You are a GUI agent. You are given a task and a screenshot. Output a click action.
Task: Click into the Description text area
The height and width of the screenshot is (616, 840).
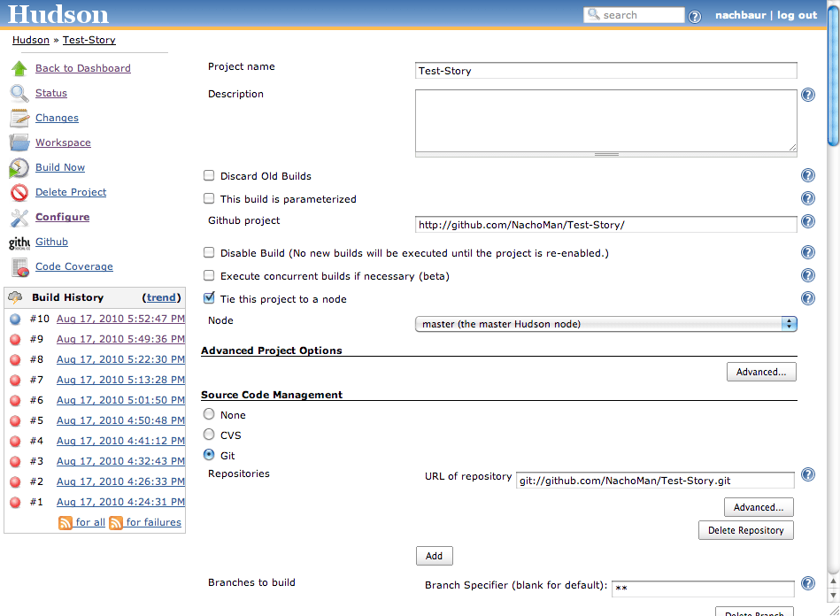pos(606,120)
